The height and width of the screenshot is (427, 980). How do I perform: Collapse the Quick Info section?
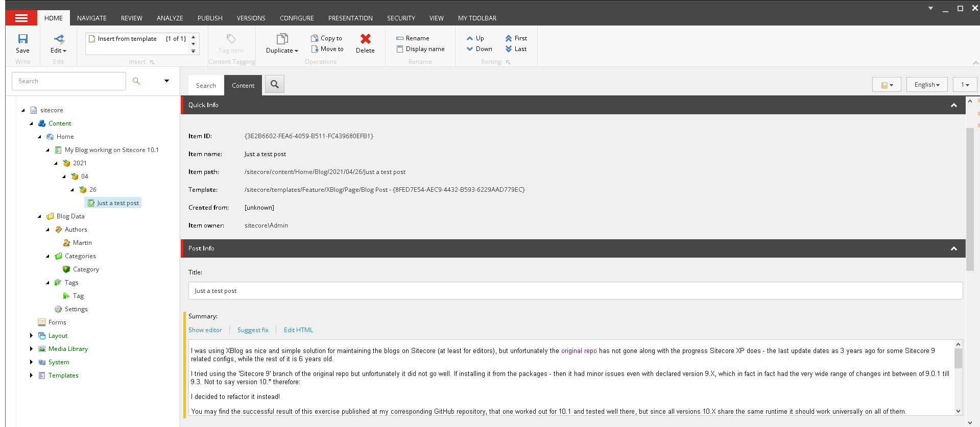(x=953, y=105)
